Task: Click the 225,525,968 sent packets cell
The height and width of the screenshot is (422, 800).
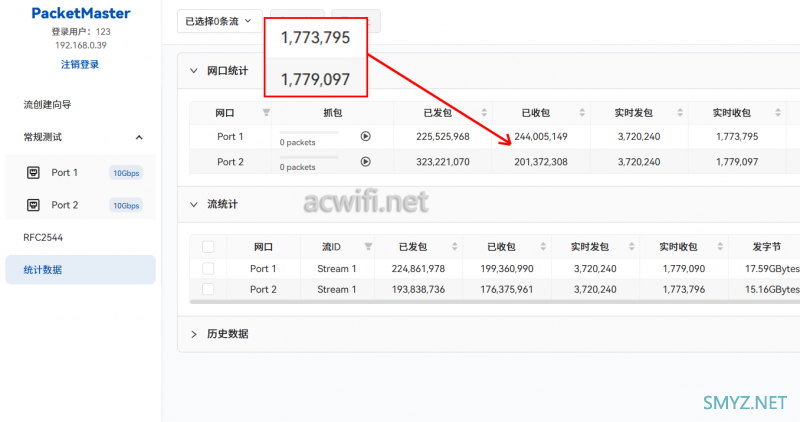Action: coord(443,137)
